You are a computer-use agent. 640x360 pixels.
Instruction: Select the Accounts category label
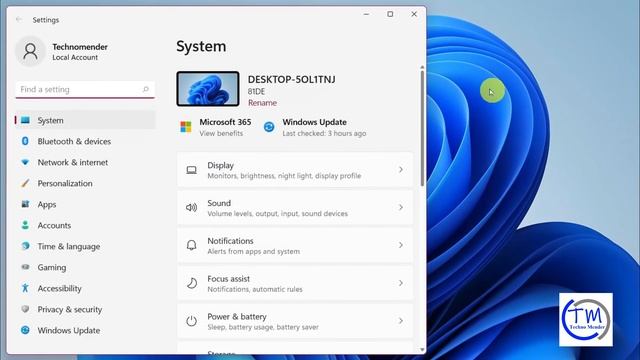[54, 225]
